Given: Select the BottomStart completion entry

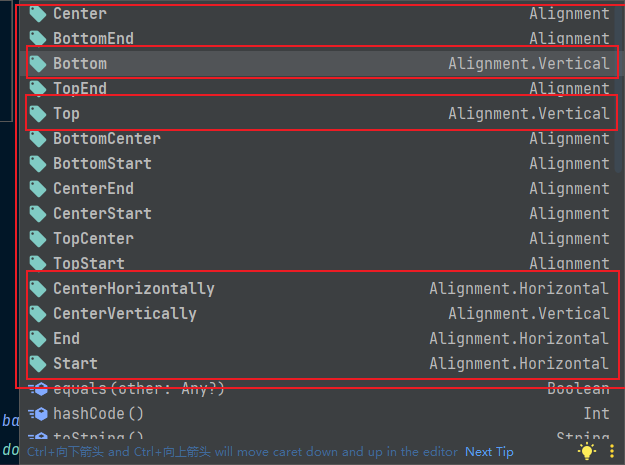Looking at the screenshot, I should click(321, 164).
